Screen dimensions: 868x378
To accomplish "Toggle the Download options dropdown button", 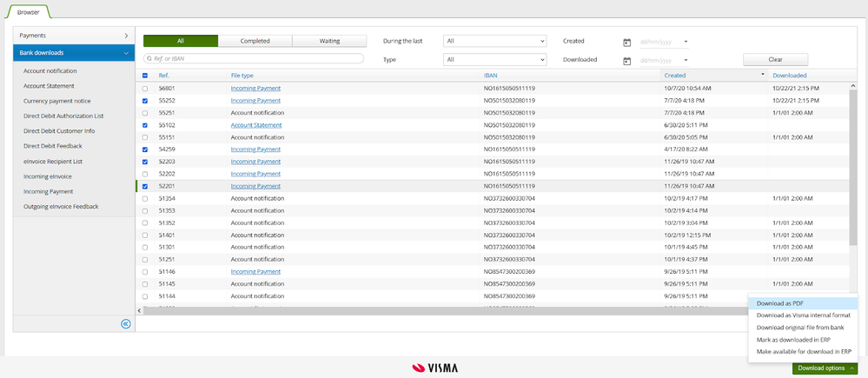I will pos(825,368).
